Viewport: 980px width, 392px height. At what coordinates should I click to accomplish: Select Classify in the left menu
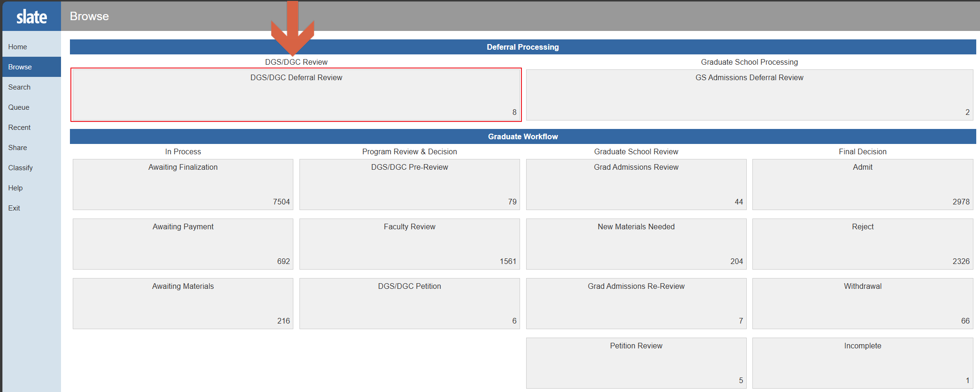point(20,168)
